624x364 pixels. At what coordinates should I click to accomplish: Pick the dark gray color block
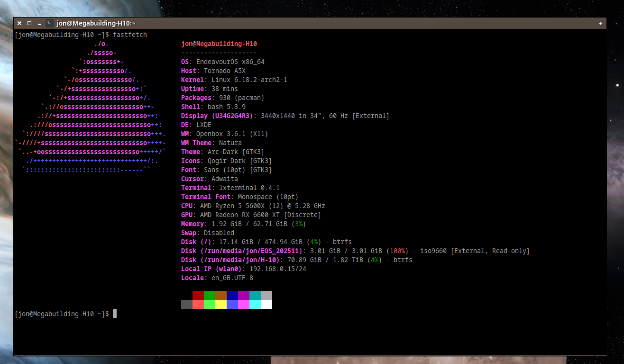tap(187, 304)
